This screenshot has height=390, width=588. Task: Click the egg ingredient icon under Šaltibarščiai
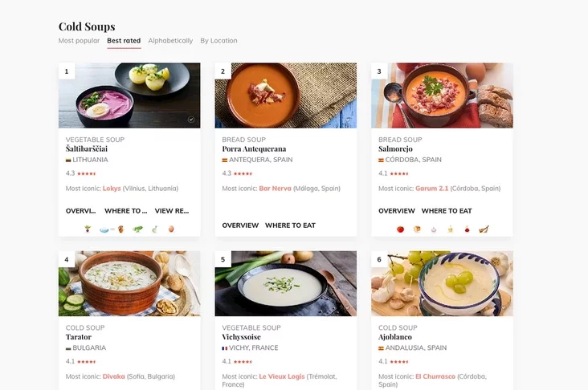tap(171, 230)
